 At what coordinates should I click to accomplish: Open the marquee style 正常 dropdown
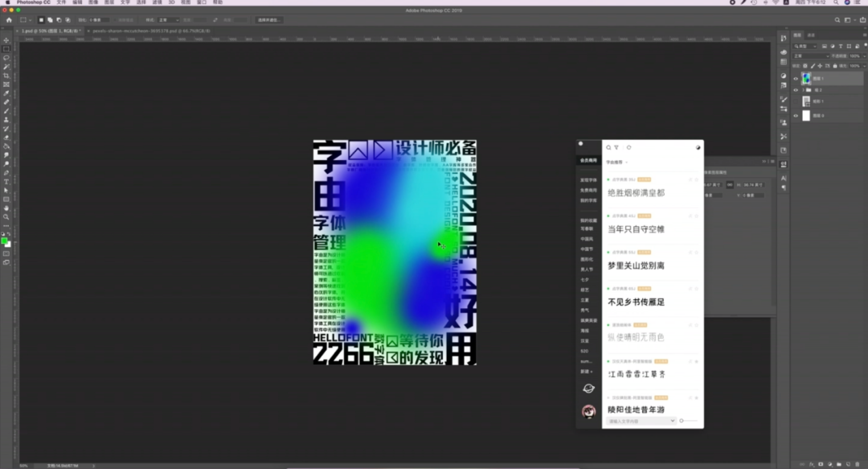169,20
